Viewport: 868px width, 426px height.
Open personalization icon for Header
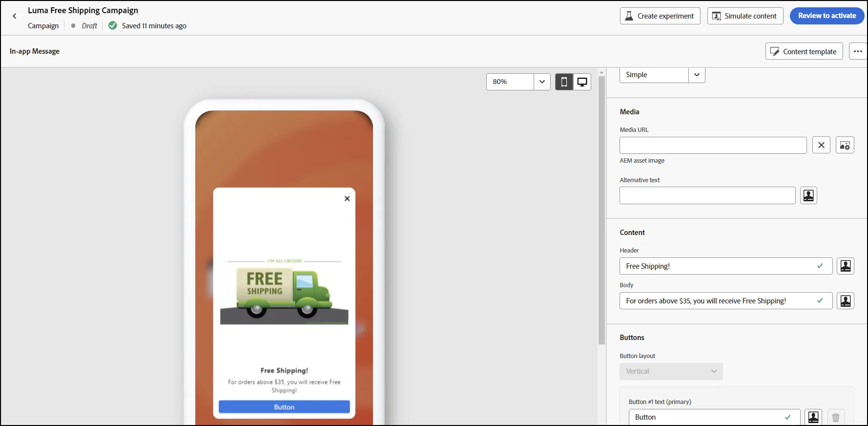click(846, 266)
